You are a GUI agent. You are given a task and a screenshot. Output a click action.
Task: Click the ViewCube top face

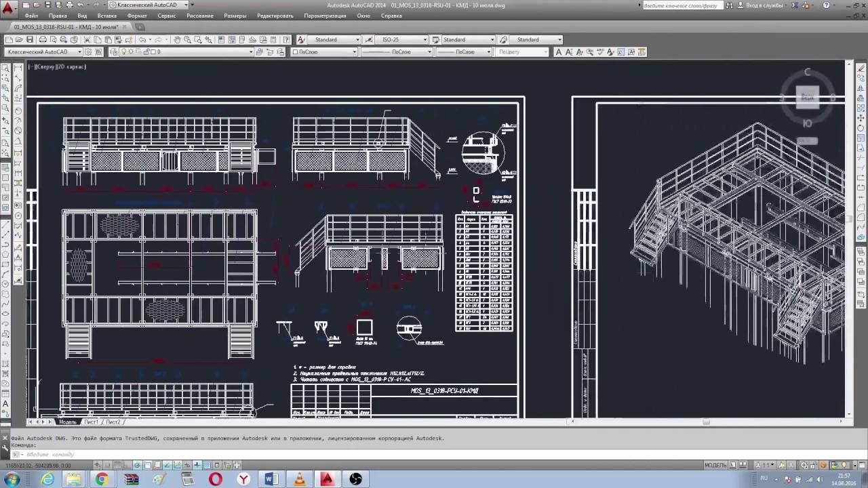tap(807, 98)
